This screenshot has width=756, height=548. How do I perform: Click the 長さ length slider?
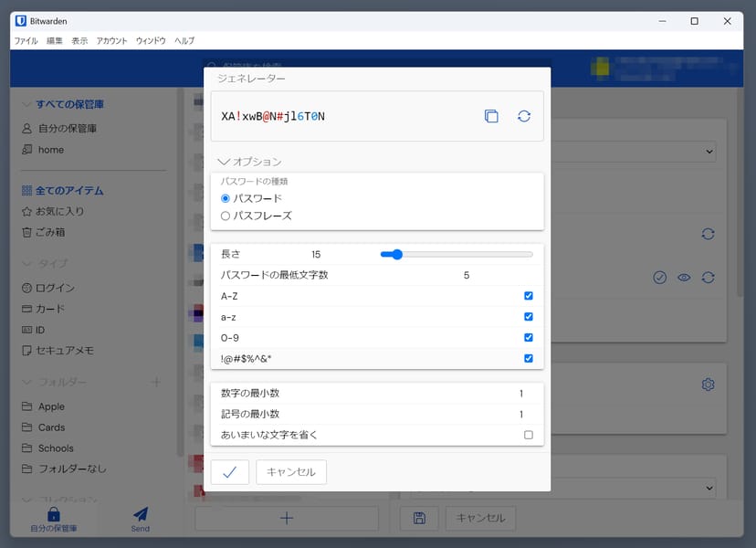point(457,254)
